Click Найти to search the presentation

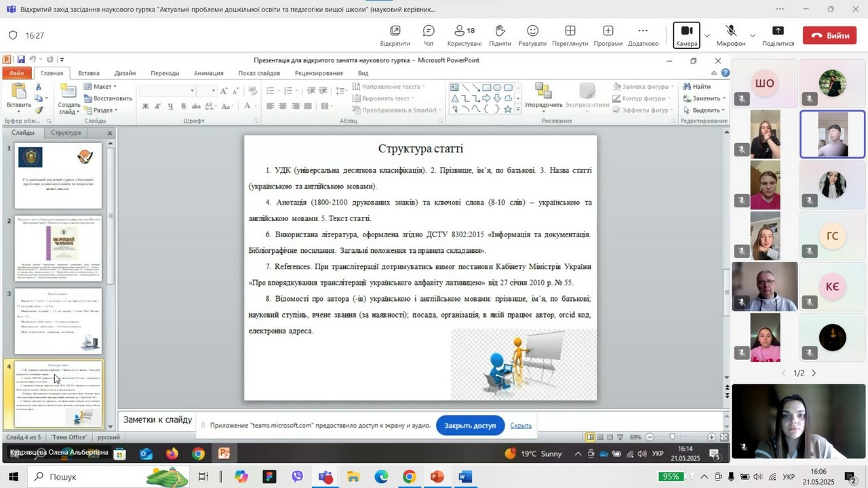697,87
